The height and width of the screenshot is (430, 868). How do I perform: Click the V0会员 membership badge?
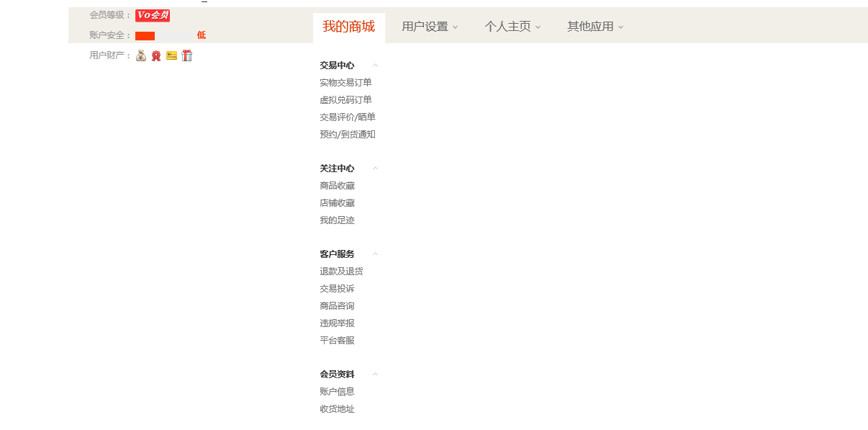coord(153,15)
